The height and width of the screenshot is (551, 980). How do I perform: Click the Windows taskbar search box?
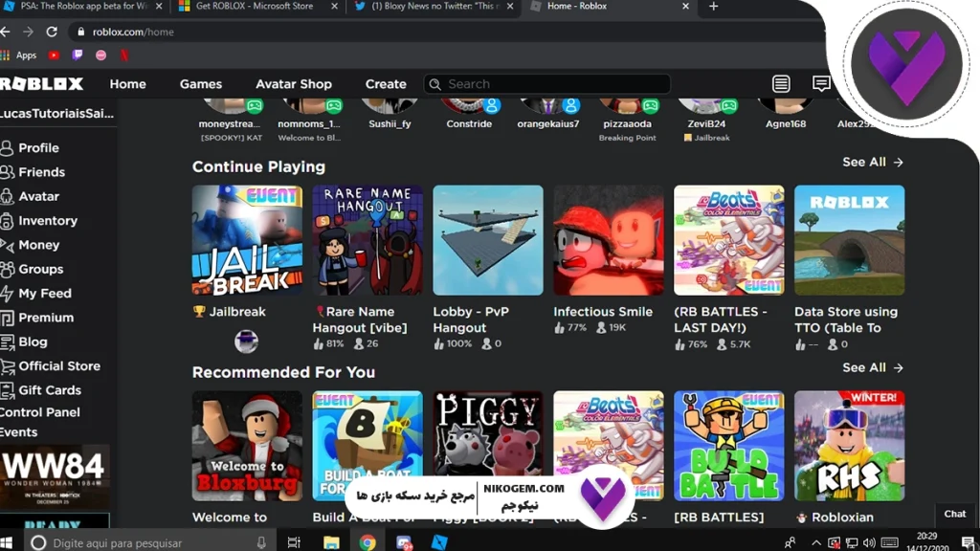point(148,542)
